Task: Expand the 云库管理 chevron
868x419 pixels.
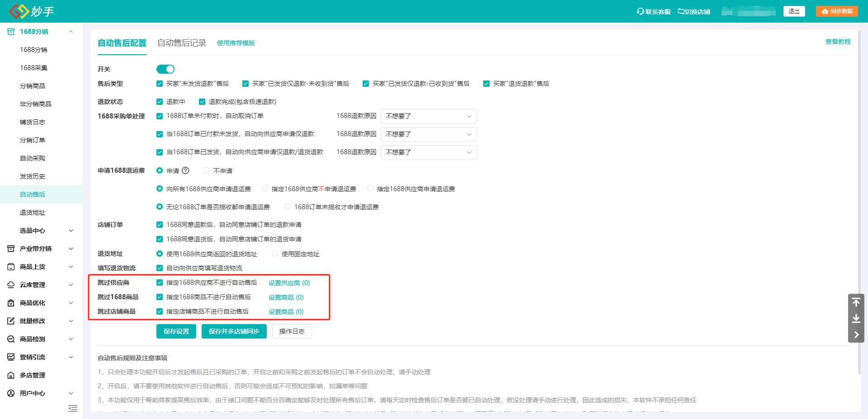Action: coord(71,285)
